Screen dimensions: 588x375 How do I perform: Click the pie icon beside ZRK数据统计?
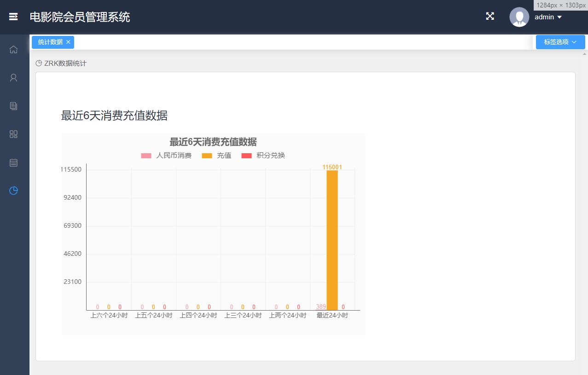click(38, 63)
